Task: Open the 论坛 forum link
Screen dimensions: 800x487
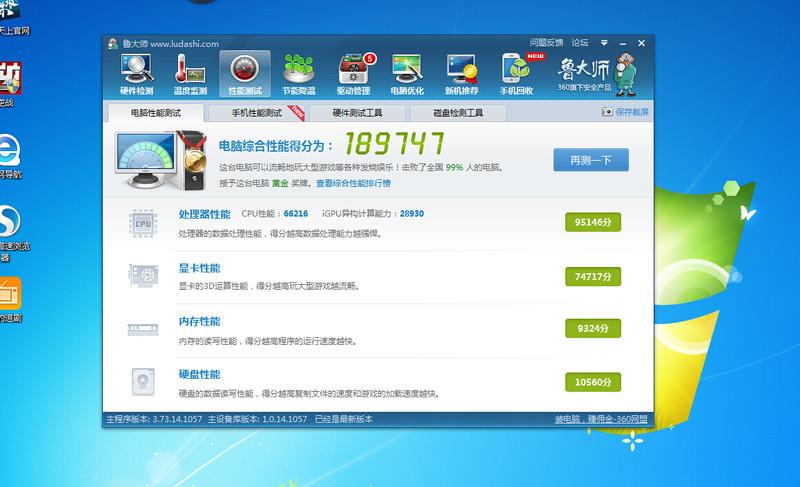Action: point(580,42)
